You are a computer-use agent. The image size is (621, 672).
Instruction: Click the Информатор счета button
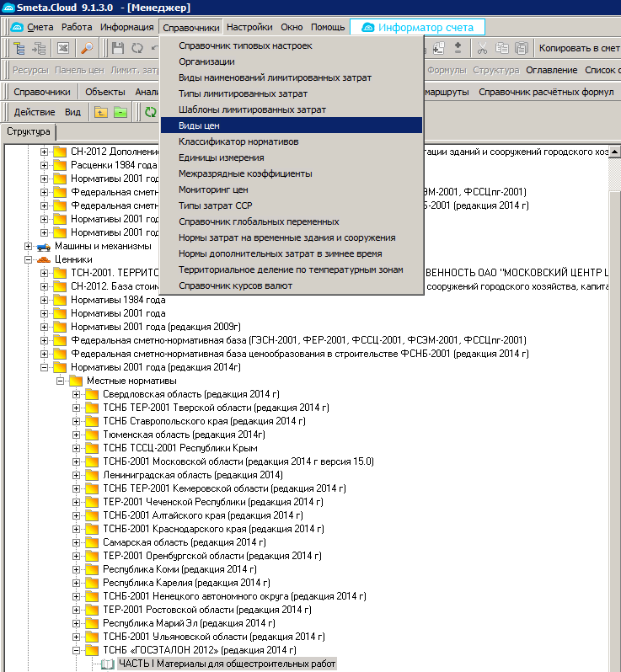click(418, 28)
